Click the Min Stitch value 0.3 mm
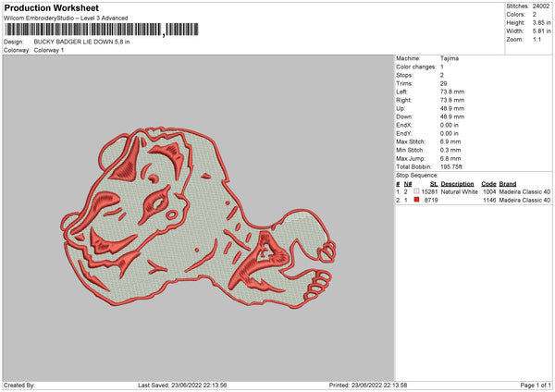555x392 pixels. (450, 150)
